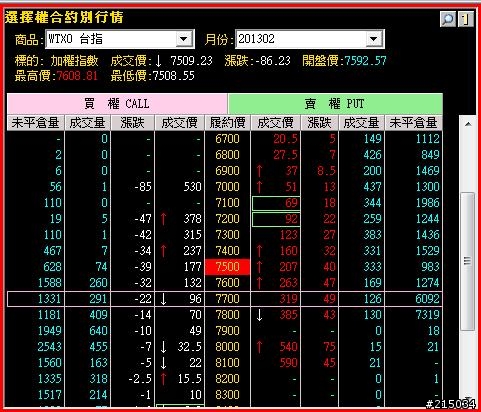Click the 商品 field showing WTXO 台指
481x412 pixels.
point(120,39)
